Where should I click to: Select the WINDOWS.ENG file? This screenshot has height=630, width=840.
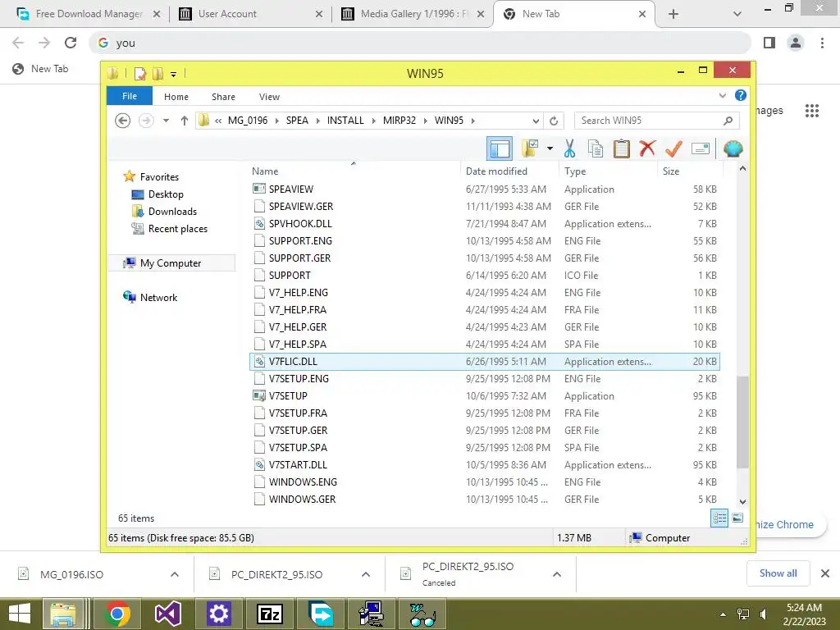(x=485, y=482)
